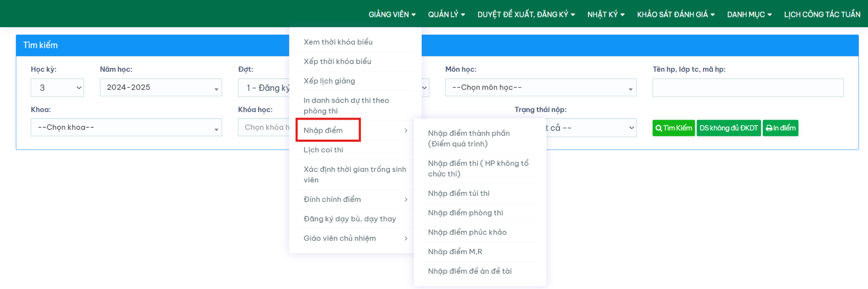Select In danh sách dự thi theo phòng thi
The width and height of the screenshot is (868, 289).
point(355,106)
